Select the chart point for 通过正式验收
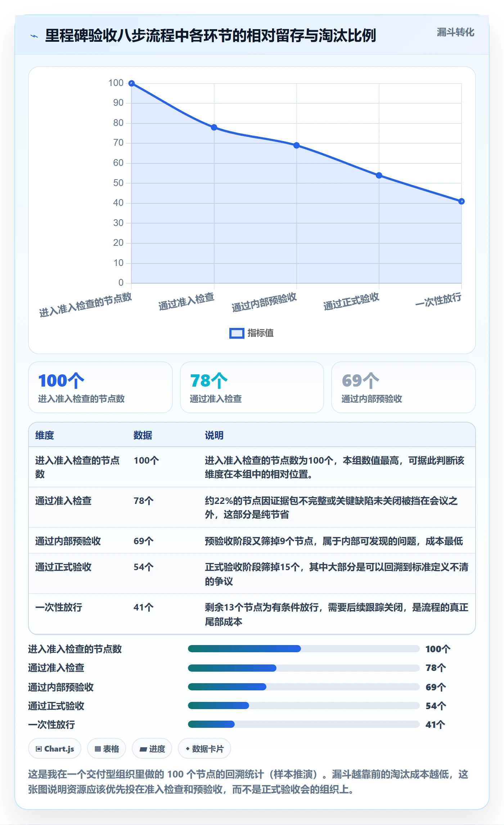Screen dimensions: 504x825 379,175
